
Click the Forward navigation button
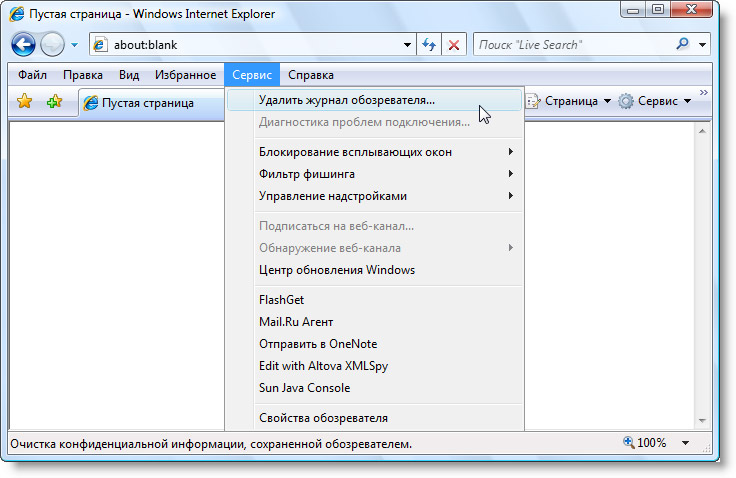(52, 45)
